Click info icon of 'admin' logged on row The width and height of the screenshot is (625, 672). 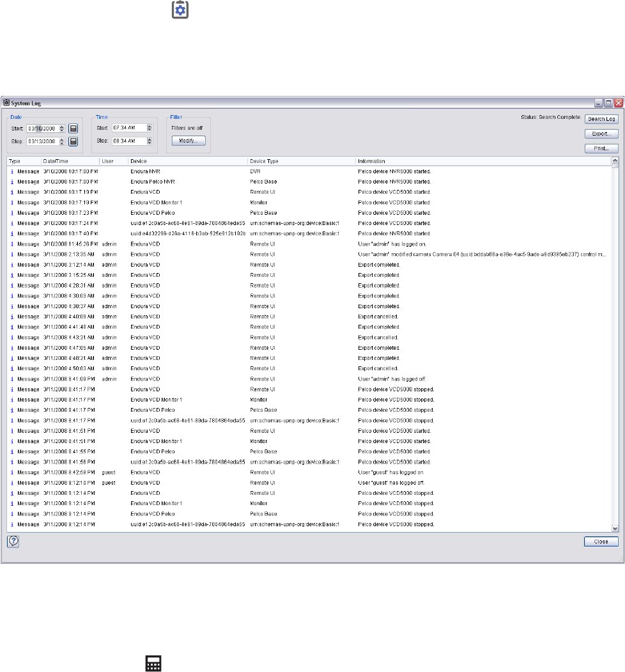tap(12, 244)
